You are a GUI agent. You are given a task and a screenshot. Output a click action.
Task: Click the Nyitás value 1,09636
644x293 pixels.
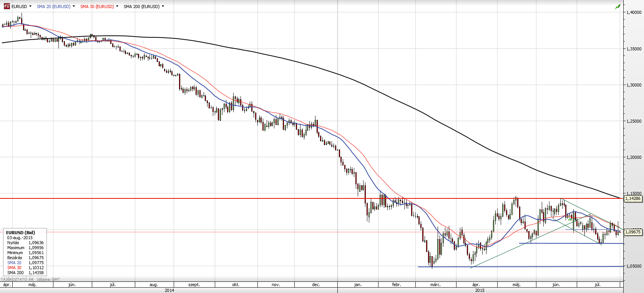[x=36, y=243]
